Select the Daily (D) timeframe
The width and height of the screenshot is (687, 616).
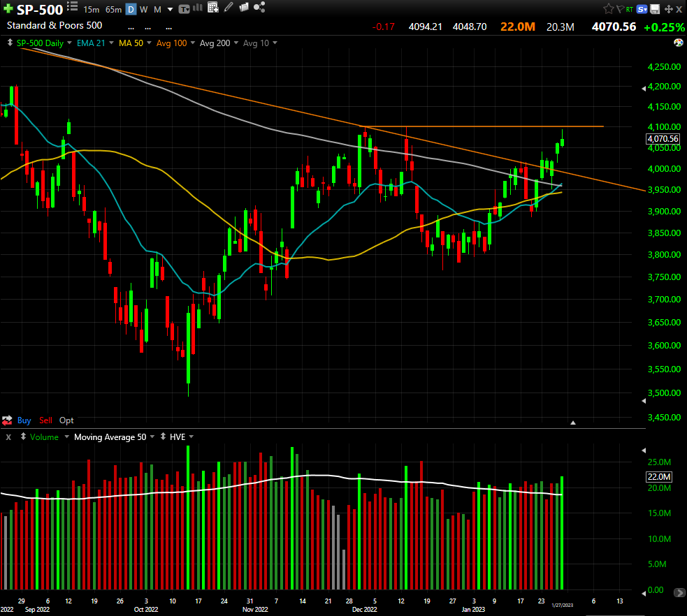tap(131, 9)
